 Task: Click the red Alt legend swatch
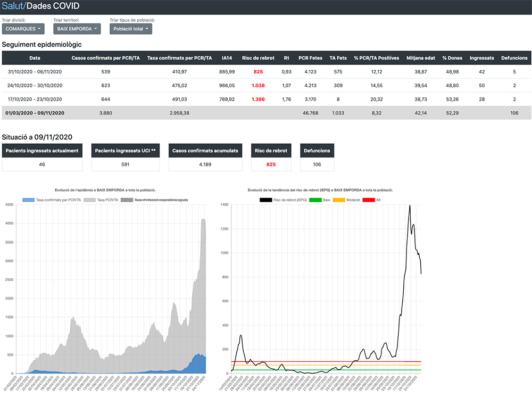369,200
